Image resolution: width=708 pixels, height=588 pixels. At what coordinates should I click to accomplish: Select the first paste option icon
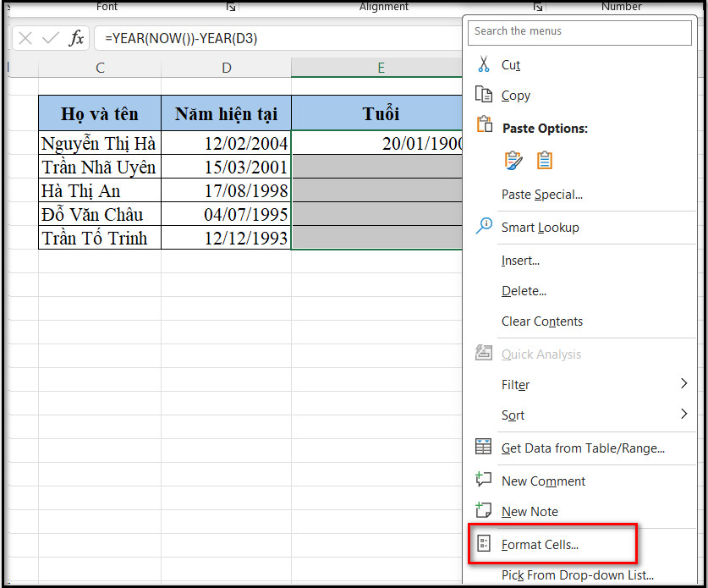point(513,160)
